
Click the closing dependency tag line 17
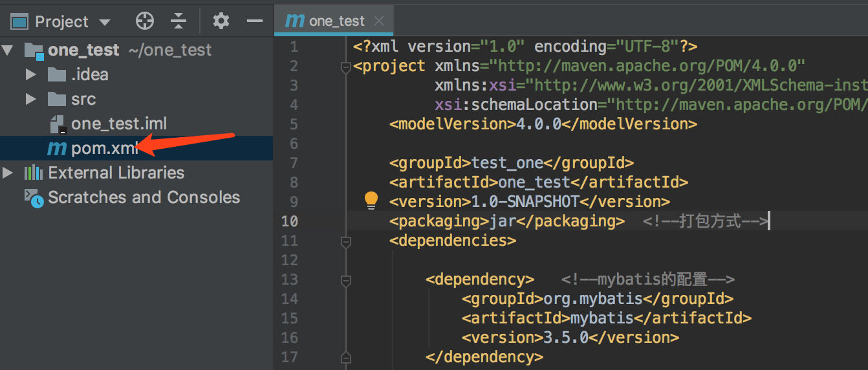click(484, 357)
